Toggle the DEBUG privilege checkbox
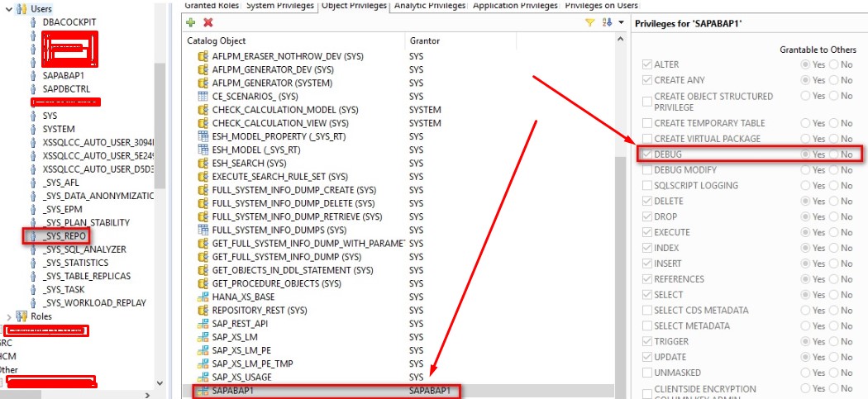Viewport: 868px width, 399px height. coord(647,154)
